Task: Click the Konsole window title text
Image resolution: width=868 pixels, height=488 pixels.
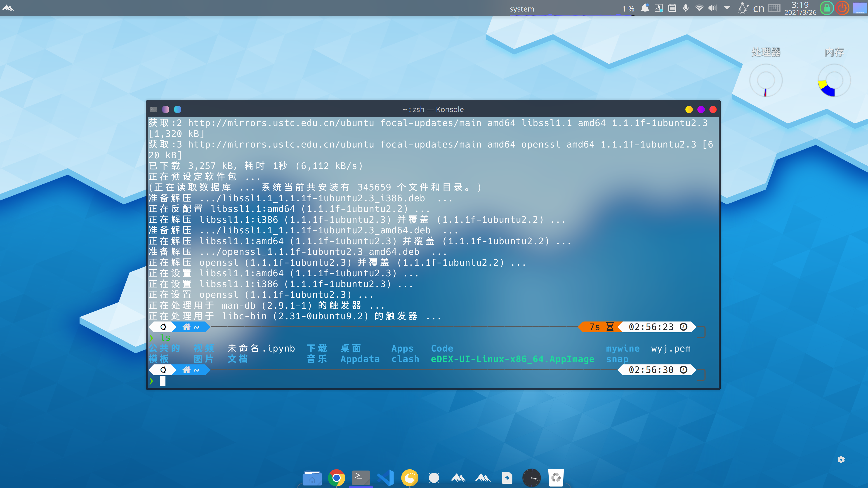Action: tap(433, 109)
